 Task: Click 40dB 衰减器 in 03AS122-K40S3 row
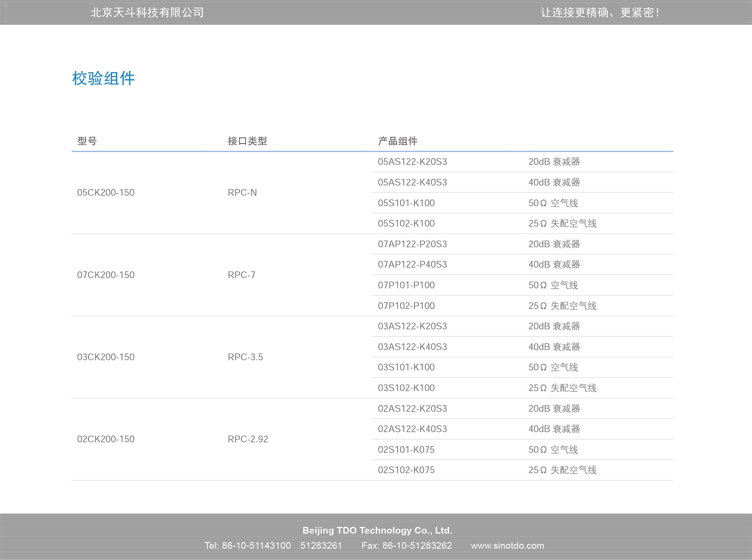click(x=554, y=347)
